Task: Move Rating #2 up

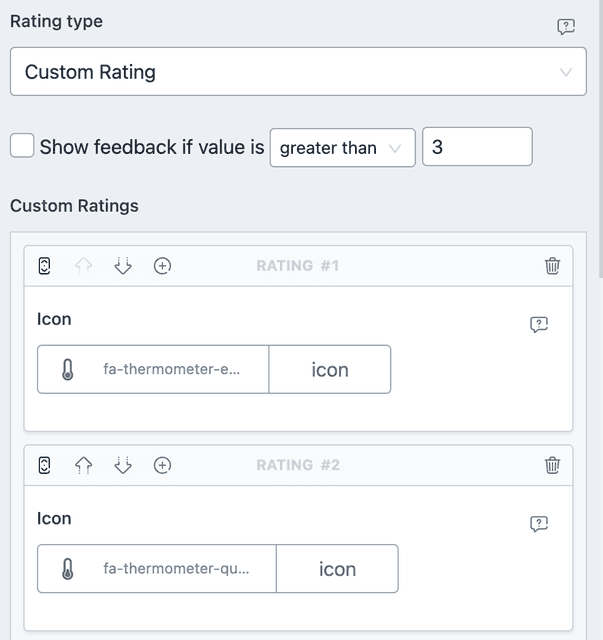Action: [x=84, y=465]
